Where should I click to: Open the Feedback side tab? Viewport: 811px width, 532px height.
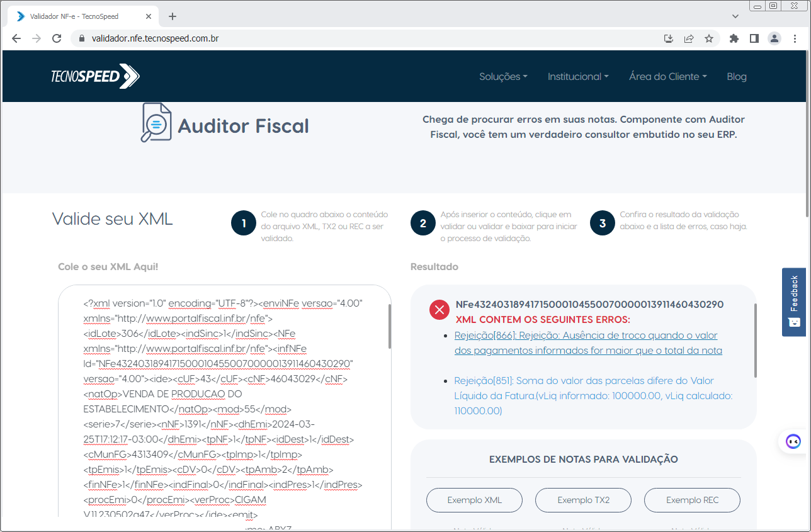(x=794, y=302)
